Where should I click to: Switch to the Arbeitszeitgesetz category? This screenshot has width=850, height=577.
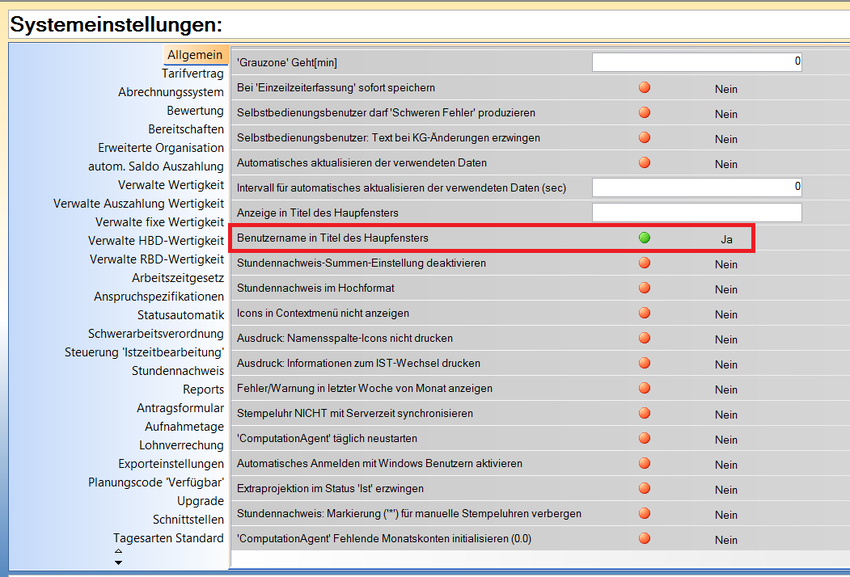click(177, 278)
